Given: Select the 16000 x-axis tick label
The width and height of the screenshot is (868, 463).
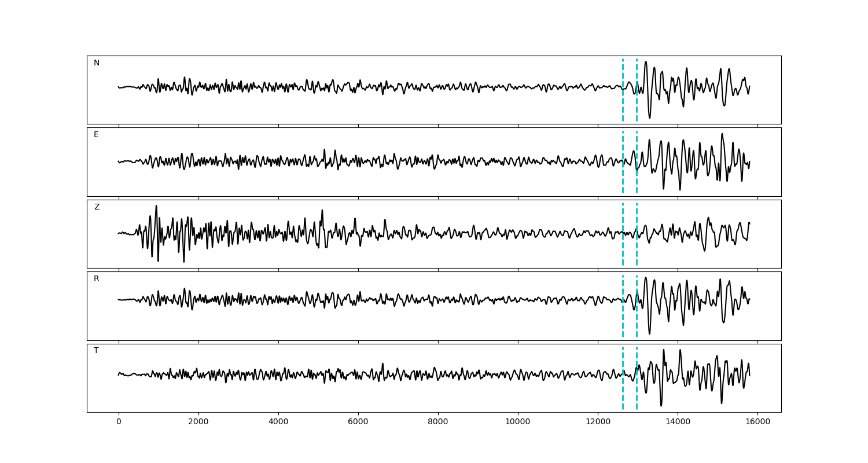Looking at the screenshot, I should [757, 422].
